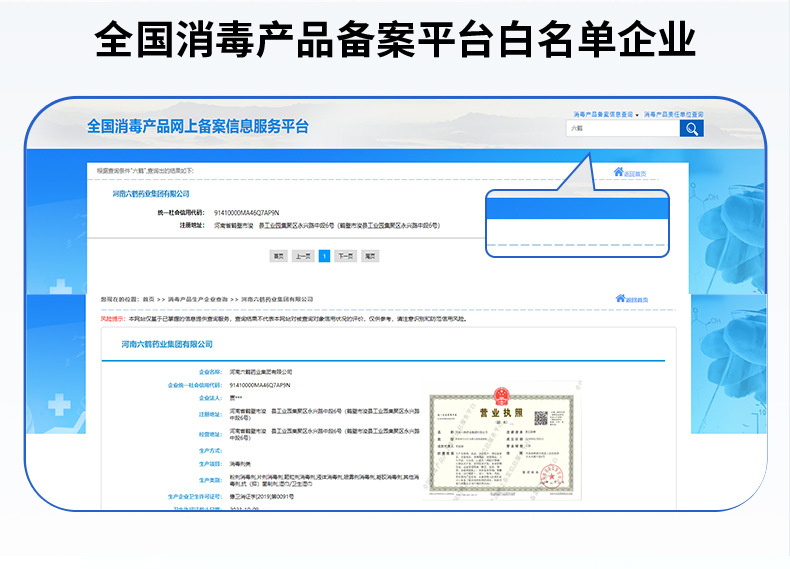
Task: Open the 消毒产品备案信息查询 dropdown
Action: click(x=606, y=114)
